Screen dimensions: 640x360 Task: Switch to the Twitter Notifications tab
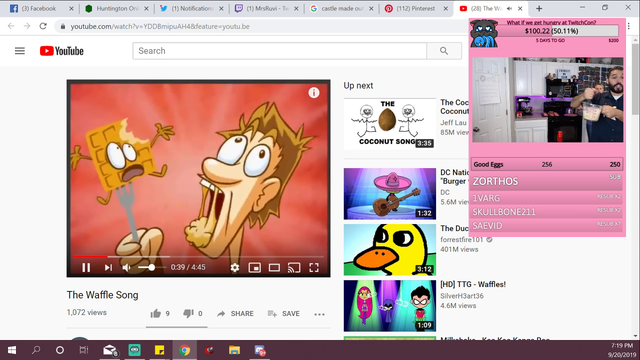click(192, 9)
